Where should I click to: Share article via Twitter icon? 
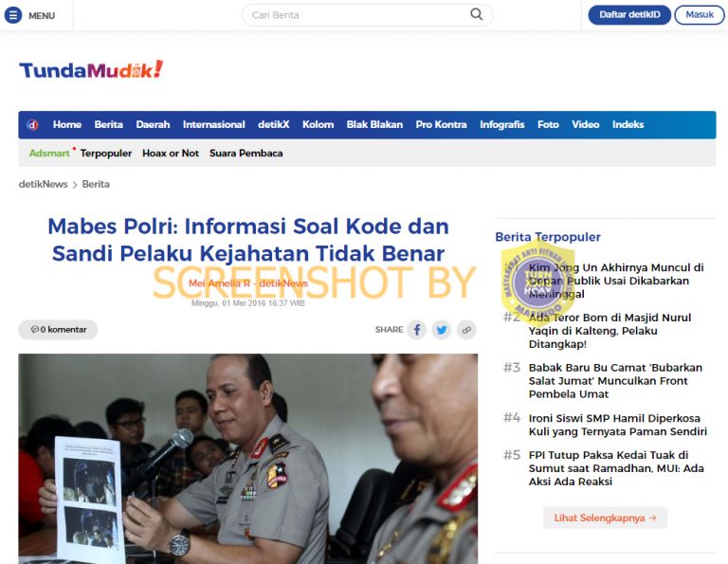pos(442,330)
